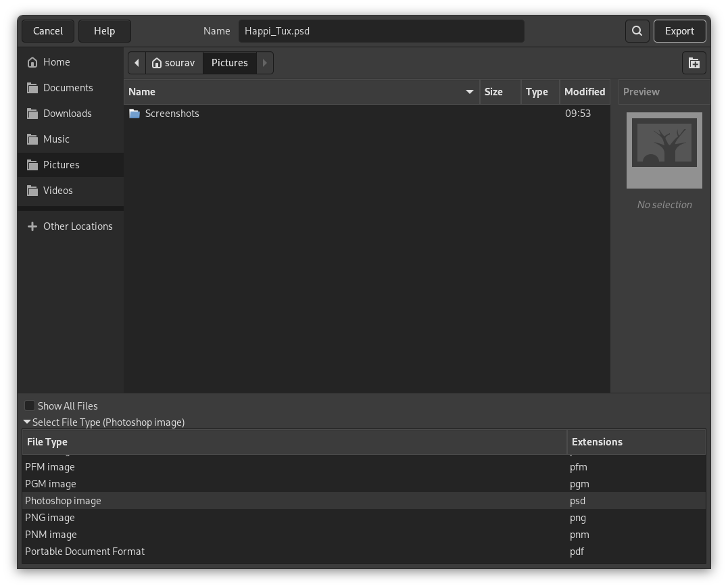This screenshot has width=728, height=588.
Task: Click the Happi_Tux.psd name input field
Action: (381, 30)
